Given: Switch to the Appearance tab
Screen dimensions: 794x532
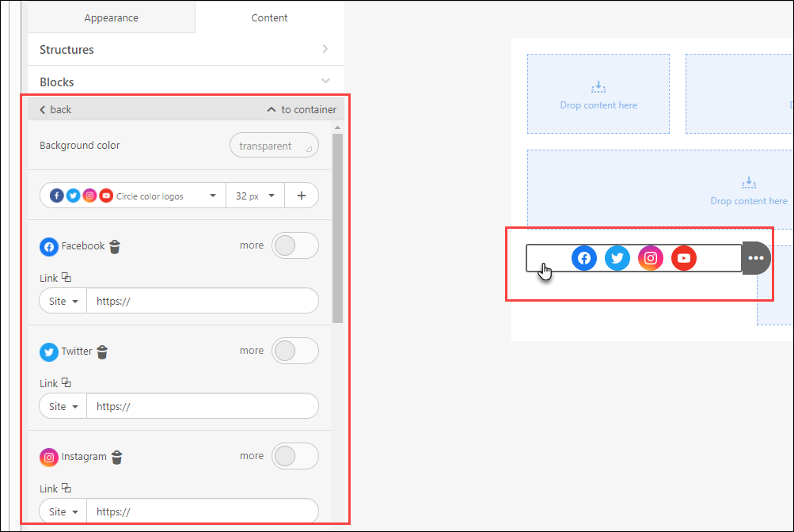Looking at the screenshot, I should click(x=112, y=17).
